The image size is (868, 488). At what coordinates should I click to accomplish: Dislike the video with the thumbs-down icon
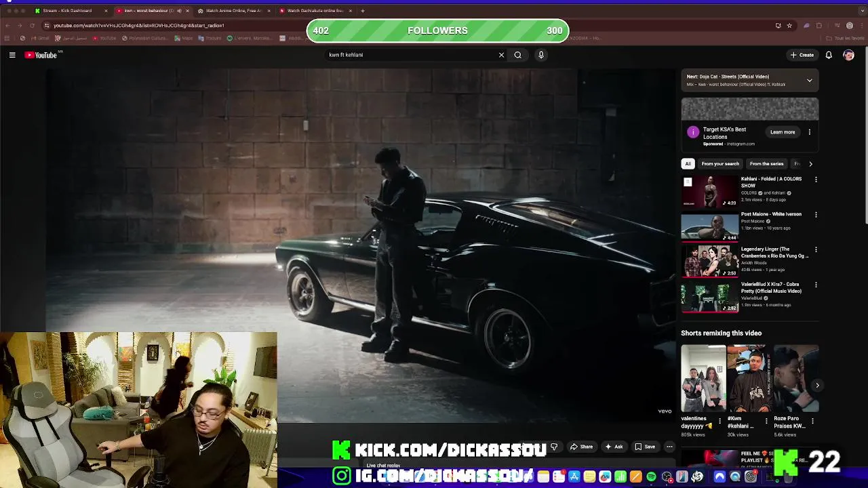click(554, 447)
